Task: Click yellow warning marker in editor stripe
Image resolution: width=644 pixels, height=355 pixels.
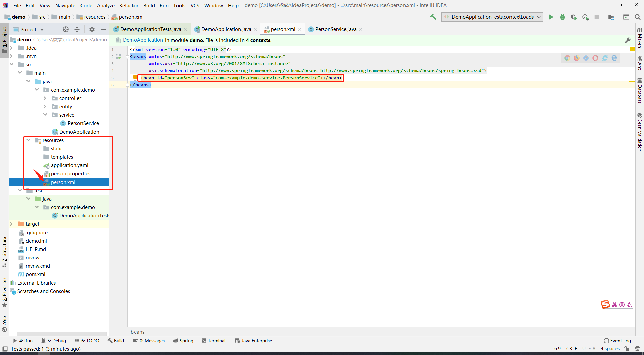Action: coord(632,82)
